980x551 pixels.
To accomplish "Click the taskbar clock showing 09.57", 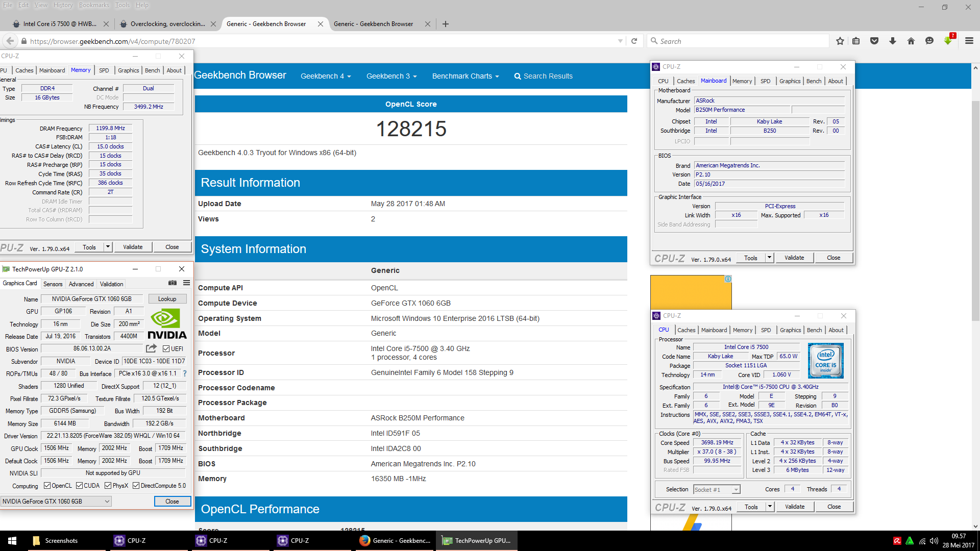I will tap(959, 541).
